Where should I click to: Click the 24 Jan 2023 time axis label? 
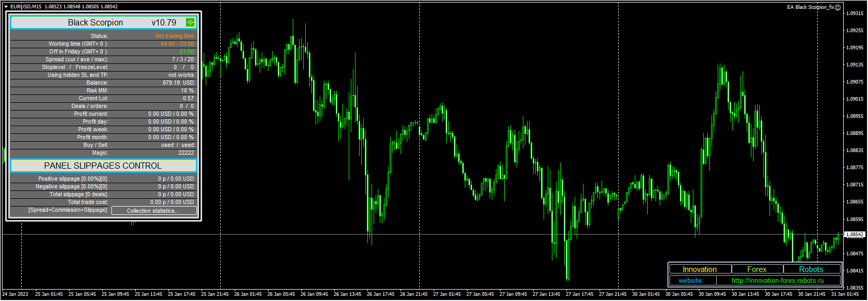point(16,294)
